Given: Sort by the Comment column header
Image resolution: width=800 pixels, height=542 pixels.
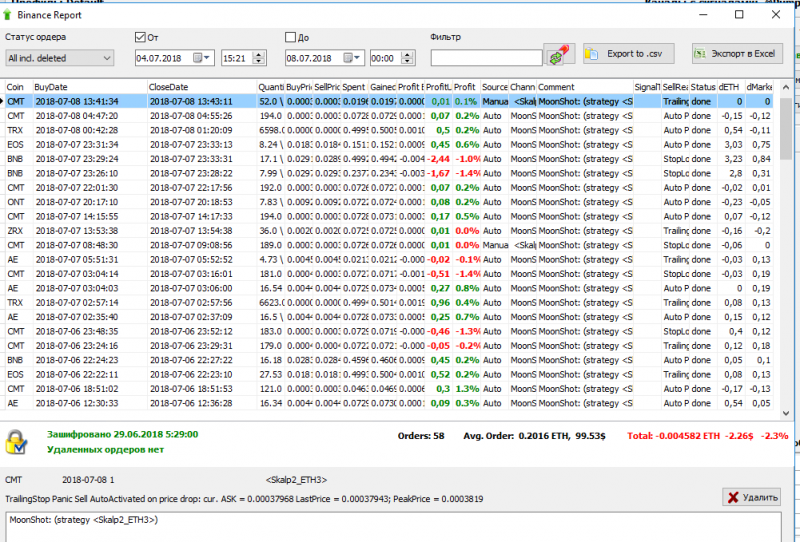Looking at the screenshot, I should [584, 87].
